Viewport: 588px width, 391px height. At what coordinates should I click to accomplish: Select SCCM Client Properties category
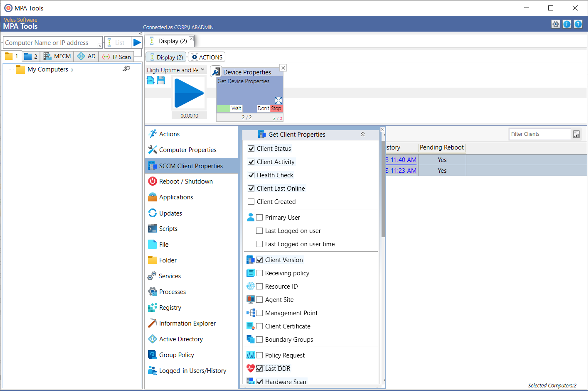coord(191,166)
